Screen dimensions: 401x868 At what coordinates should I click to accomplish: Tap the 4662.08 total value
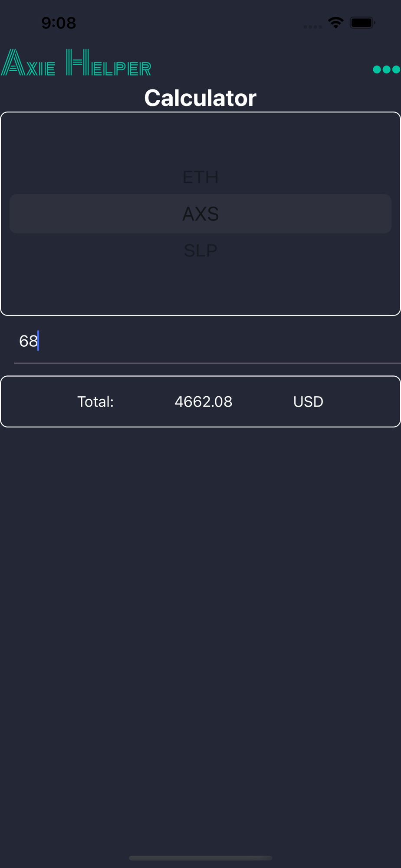point(203,402)
